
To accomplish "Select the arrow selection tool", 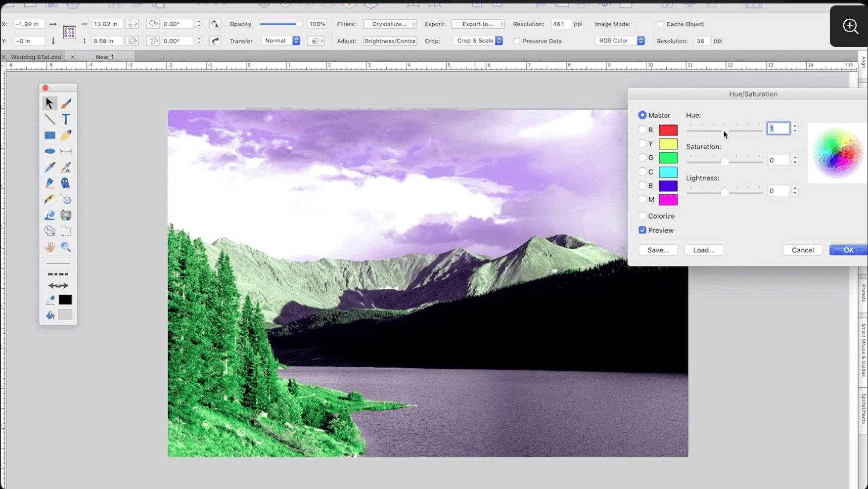I will click(x=49, y=103).
